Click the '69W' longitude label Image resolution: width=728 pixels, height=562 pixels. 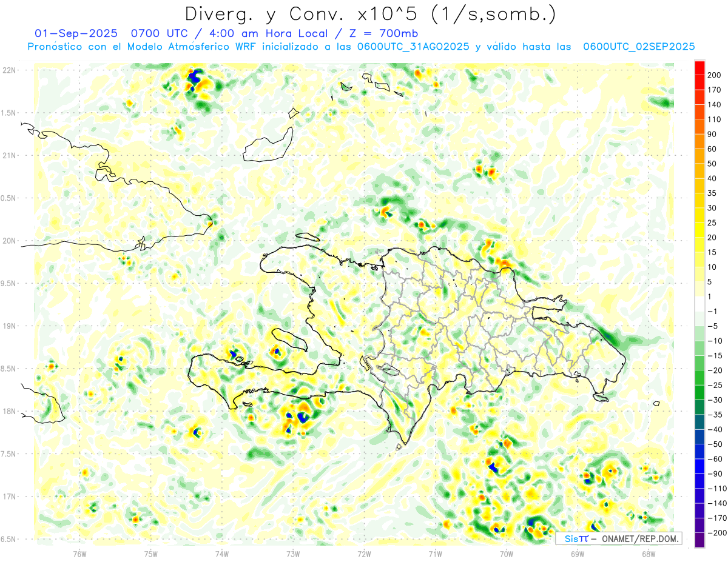point(578,554)
